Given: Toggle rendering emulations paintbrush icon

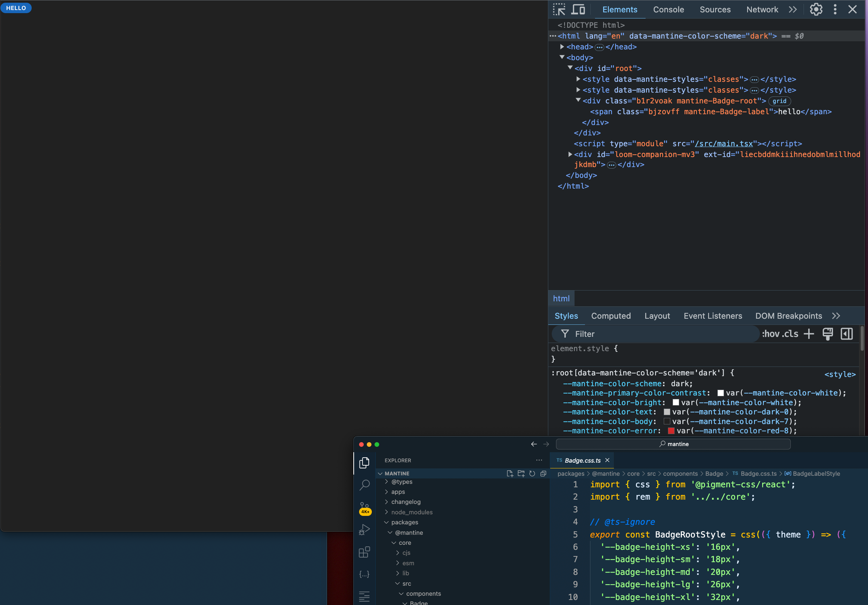Looking at the screenshot, I should click(x=827, y=334).
